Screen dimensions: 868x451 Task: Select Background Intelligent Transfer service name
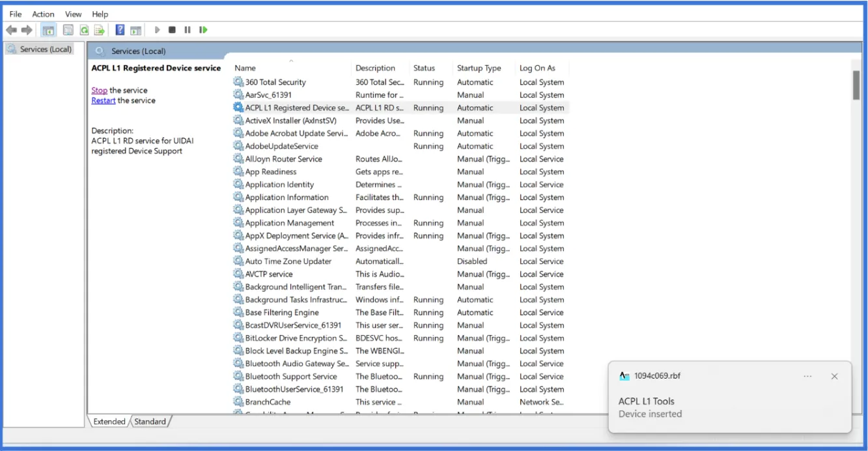[x=296, y=287]
